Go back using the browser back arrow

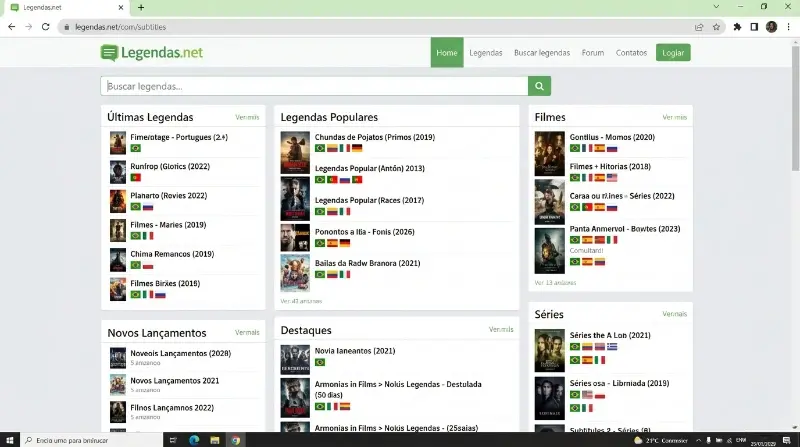tap(12, 27)
